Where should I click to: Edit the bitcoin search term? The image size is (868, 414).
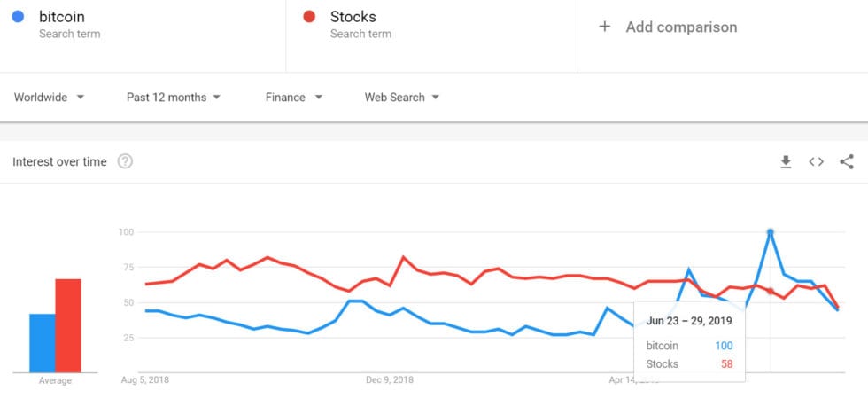tap(62, 17)
